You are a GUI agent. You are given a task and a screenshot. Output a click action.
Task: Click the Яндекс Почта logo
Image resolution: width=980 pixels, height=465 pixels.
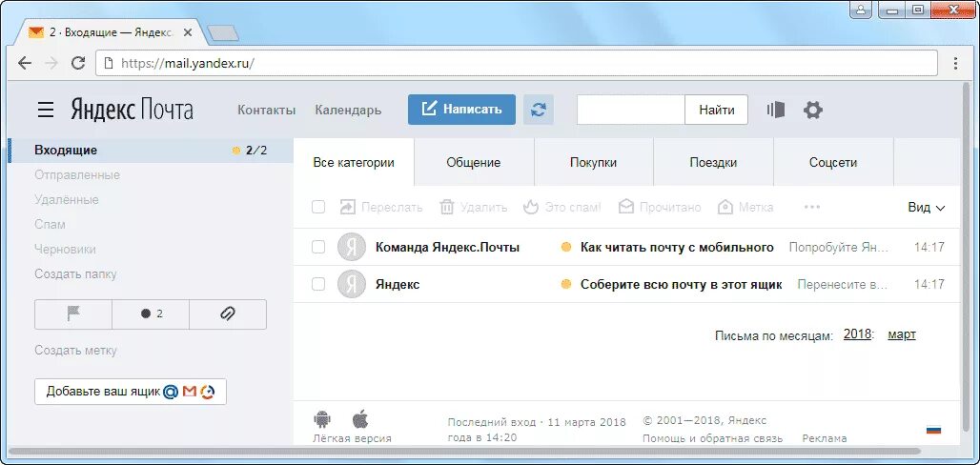132,110
